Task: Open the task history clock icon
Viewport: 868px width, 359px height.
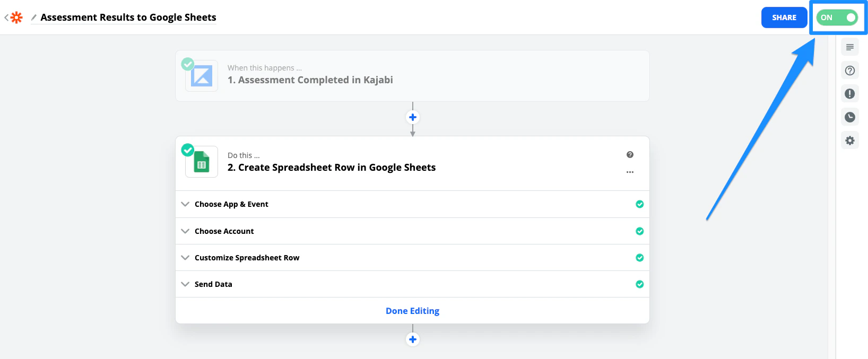Action: tap(849, 117)
